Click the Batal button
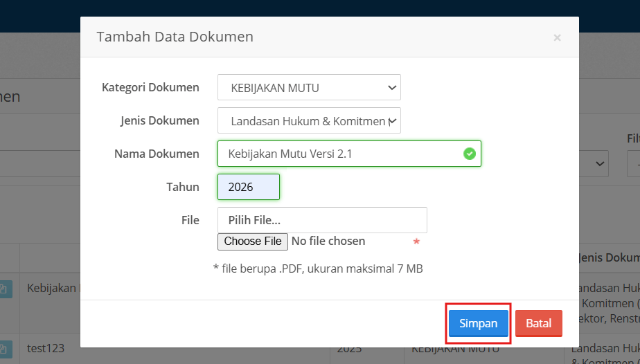This screenshot has height=364, width=640. point(539,323)
